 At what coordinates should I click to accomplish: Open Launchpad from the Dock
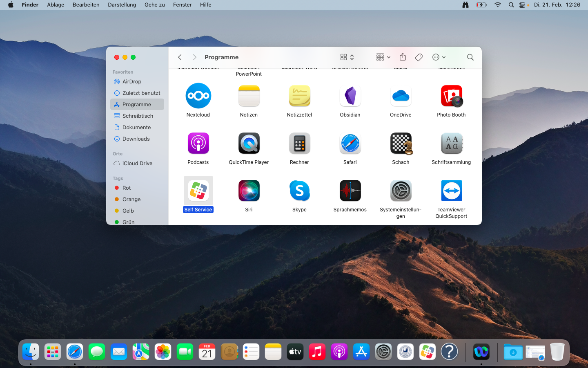(x=53, y=352)
